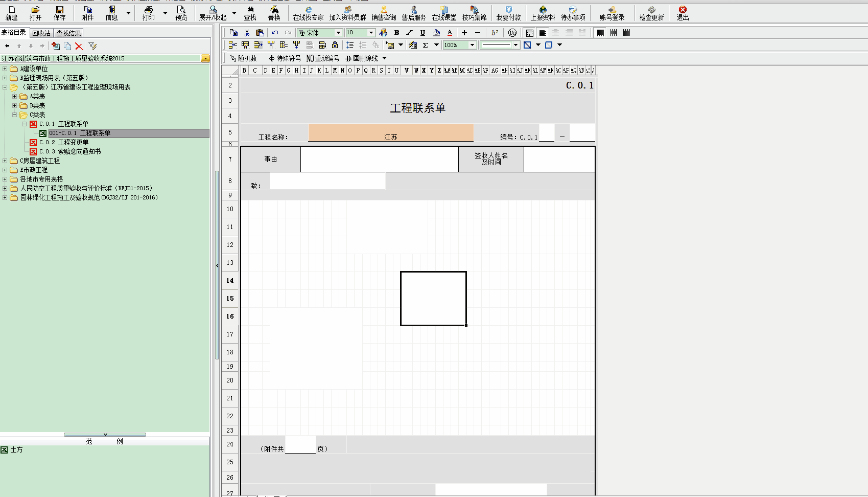
Task: Toggle underline formatting
Action: [423, 33]
